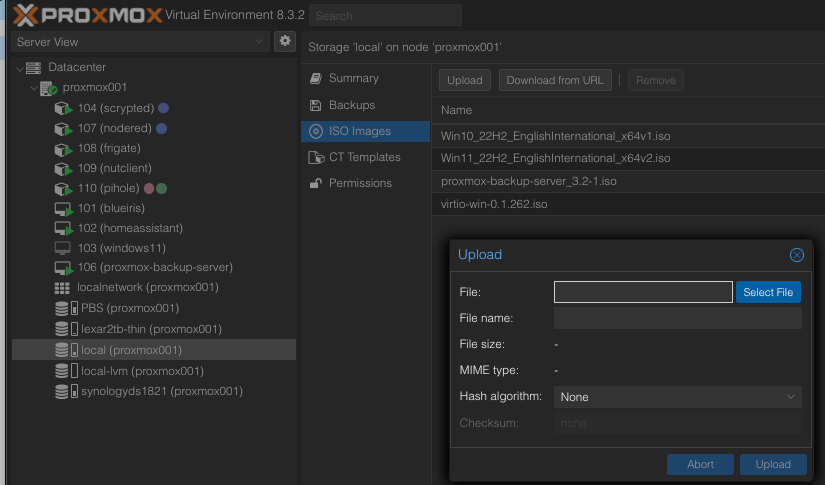825x485 pixels.
Task: Click the Remove button
Action: pyautogui.click(x=656, y=80)
